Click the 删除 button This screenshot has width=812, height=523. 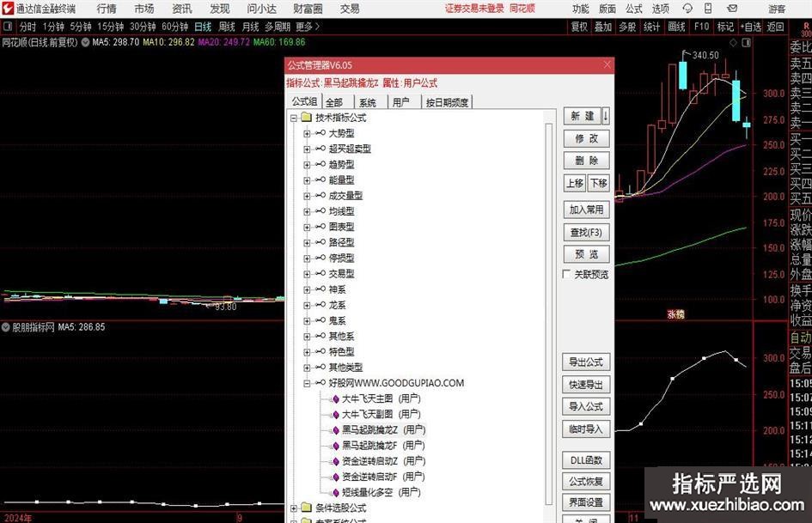586,161
